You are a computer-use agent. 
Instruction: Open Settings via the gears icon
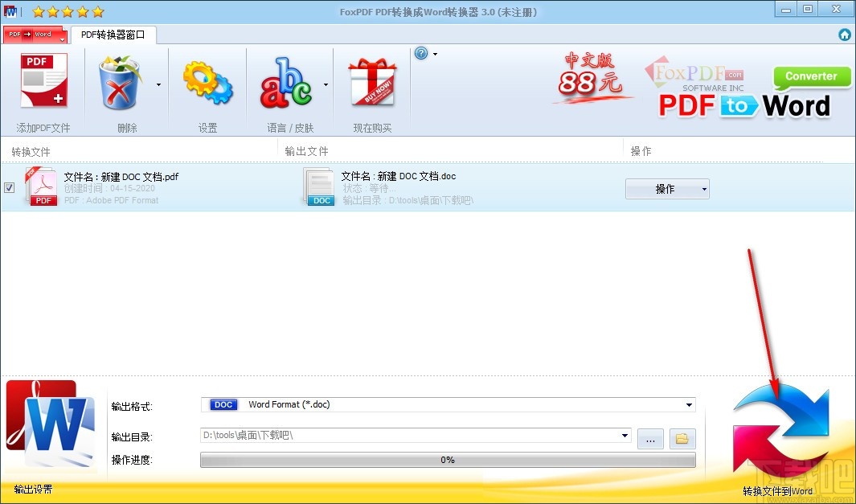click(x=208, y=83)
